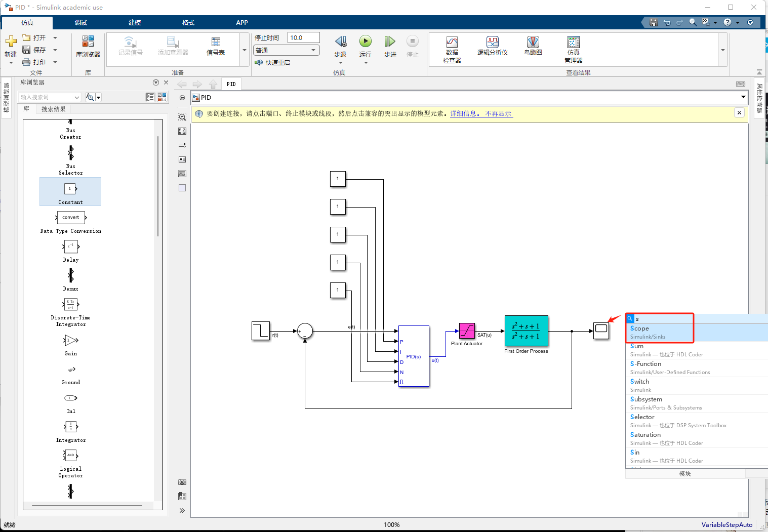Image resolution: width=768 pixels, height=532 pixels.
Task: Select the 搜索结果 tab in library browser
Action: [x=54, y=109]
